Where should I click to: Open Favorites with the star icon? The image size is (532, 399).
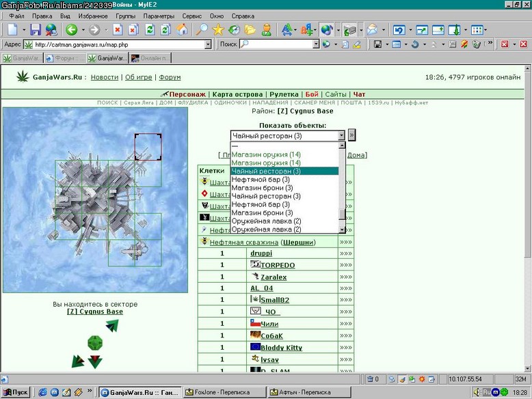click(218, 30)
